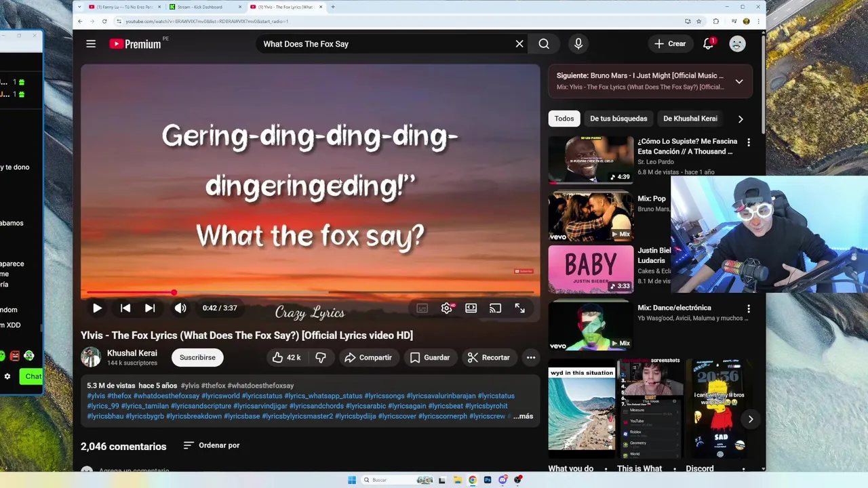The image size is (868, 488).
Task: Open a new browser tab
Action: 332,7
